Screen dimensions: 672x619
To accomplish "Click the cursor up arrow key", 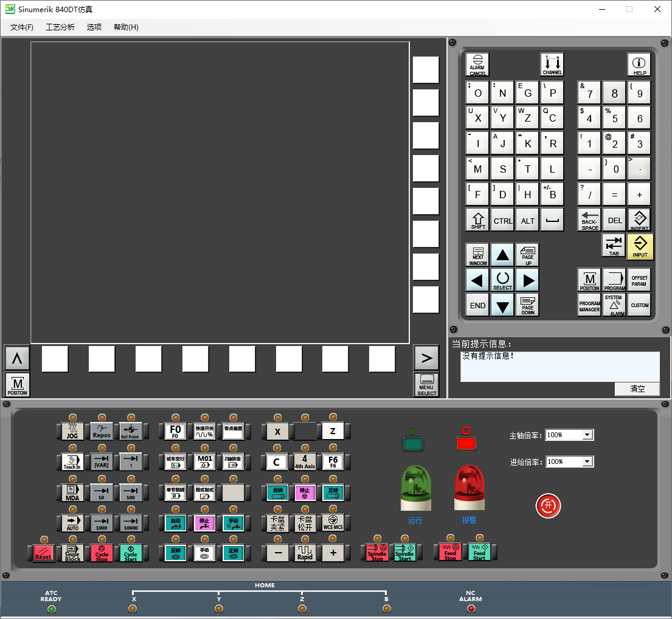I will click(x=502, y=255).
